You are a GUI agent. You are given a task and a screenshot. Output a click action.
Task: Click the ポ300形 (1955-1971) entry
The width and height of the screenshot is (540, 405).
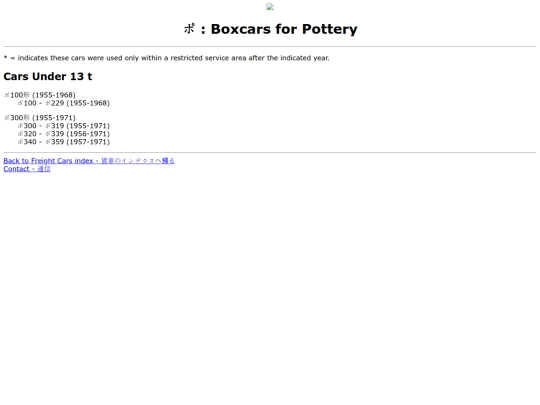pyautogui.click(x=40, y=118)
